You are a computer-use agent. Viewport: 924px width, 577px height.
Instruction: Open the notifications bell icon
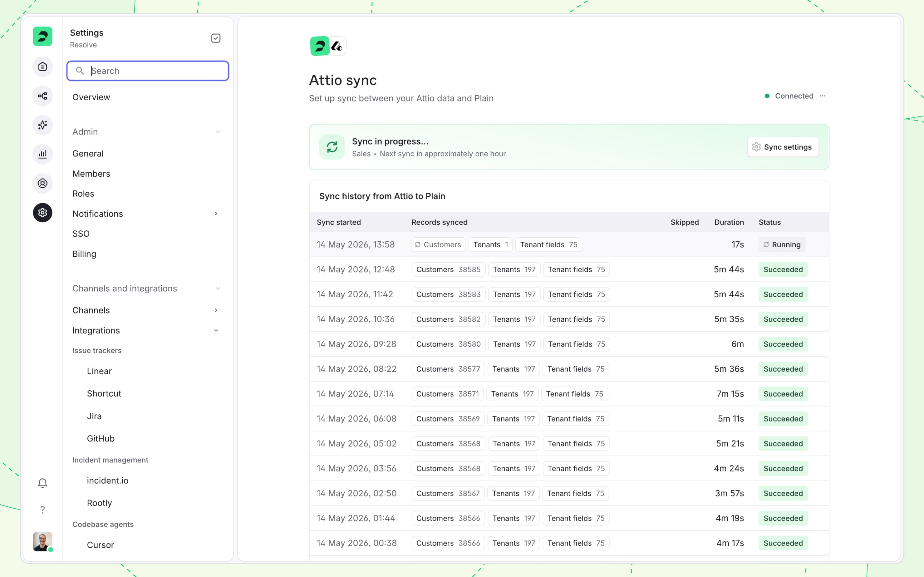(x=42, y=483)
